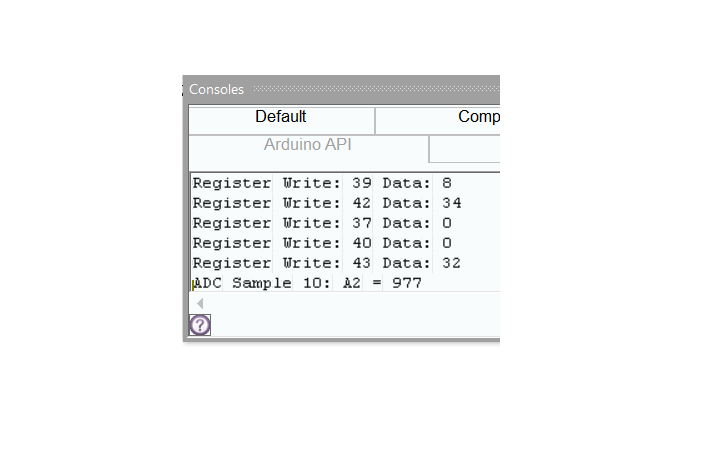Click the Data value 8
This screenshot has height=456, width=721.
[x=446, y=183]
